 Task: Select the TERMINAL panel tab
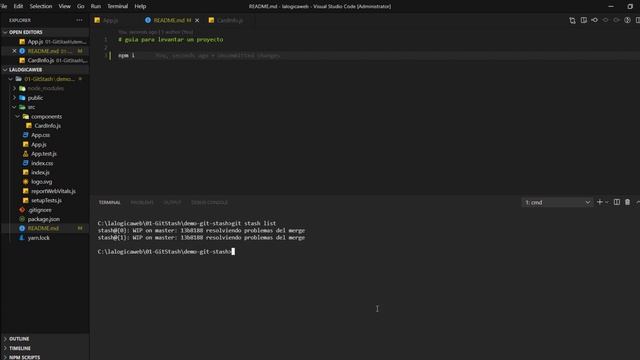point(109,202)
